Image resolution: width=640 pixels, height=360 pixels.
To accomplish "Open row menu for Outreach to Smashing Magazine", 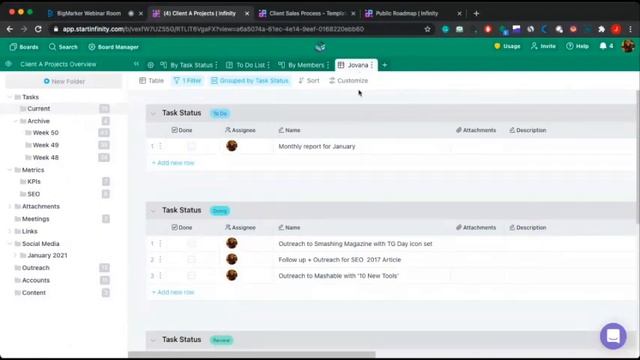I will tap(160, 244).
